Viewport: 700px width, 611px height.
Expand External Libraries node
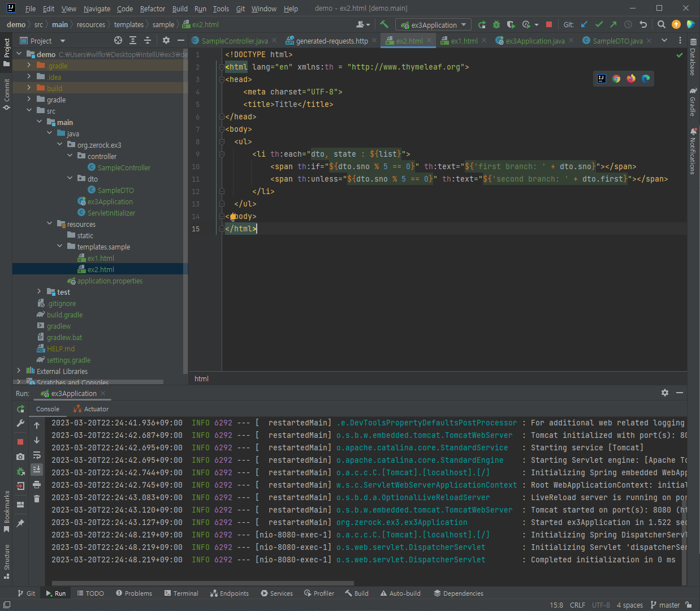point(19,371)
